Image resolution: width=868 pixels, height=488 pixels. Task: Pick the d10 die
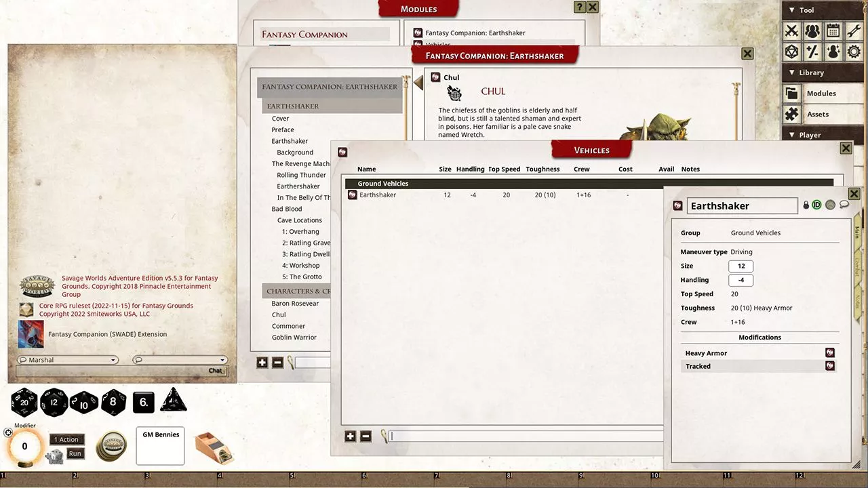pyautogui.click(x=84, y=402)
